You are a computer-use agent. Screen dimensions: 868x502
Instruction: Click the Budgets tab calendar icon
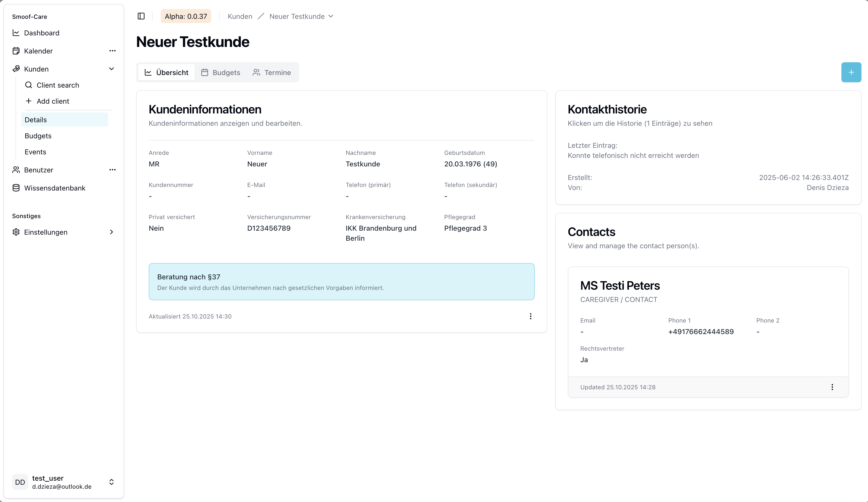(205, 72)
